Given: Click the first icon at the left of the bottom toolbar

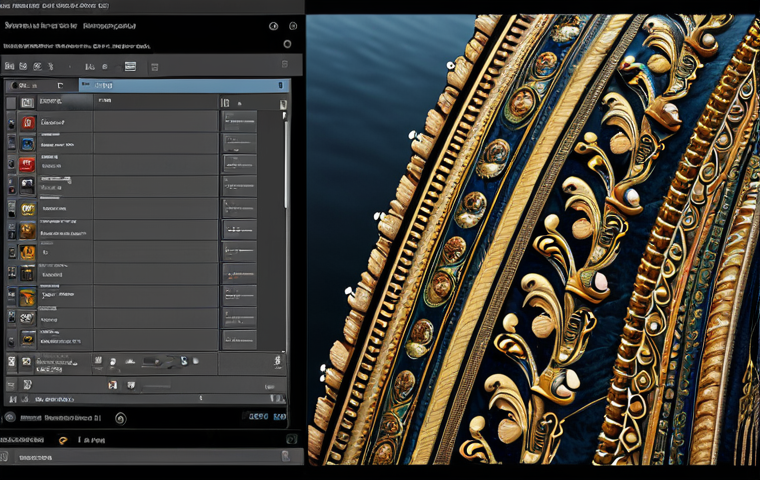Looking at the screenshot, I should point(12,362).
